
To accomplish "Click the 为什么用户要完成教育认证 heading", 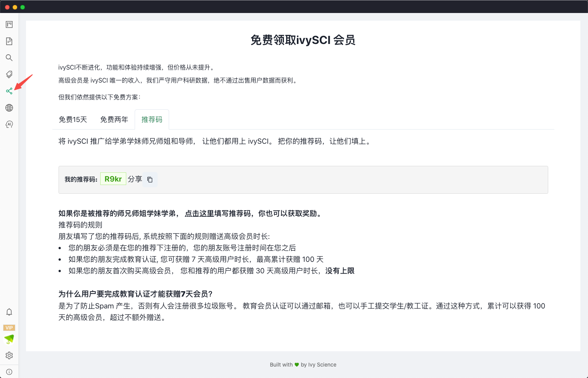I will click(x=135, y=294).
